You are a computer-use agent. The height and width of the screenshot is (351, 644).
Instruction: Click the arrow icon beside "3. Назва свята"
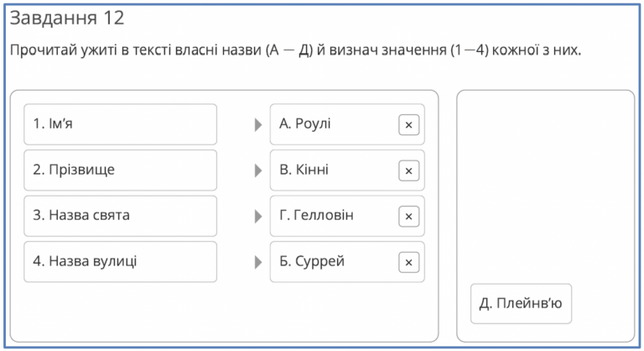click(257, 217)
